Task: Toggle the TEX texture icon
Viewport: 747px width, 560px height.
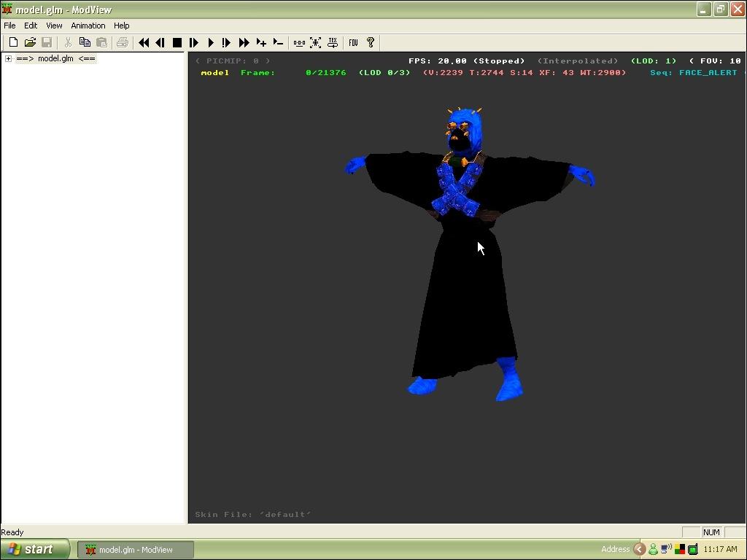Action: tap(333, 43)
